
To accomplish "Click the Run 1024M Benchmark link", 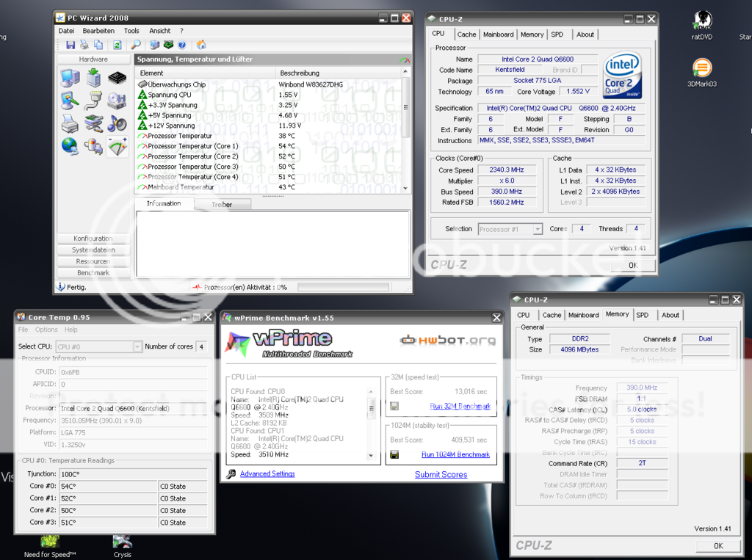I will pos(455,454).
